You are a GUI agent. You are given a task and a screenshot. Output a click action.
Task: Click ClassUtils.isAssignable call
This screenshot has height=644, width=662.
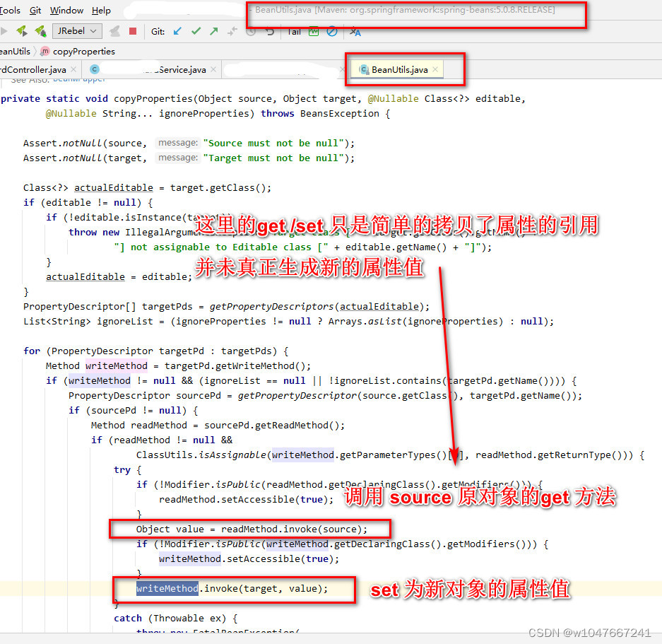(x=201, y=455)
